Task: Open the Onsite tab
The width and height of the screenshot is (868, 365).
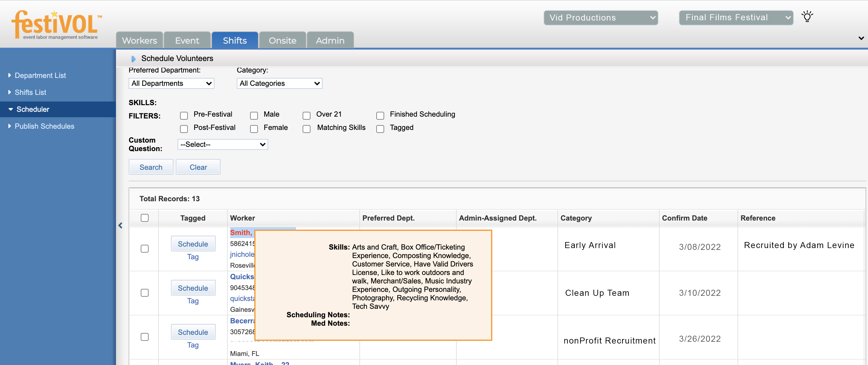Action: [282, 40]
